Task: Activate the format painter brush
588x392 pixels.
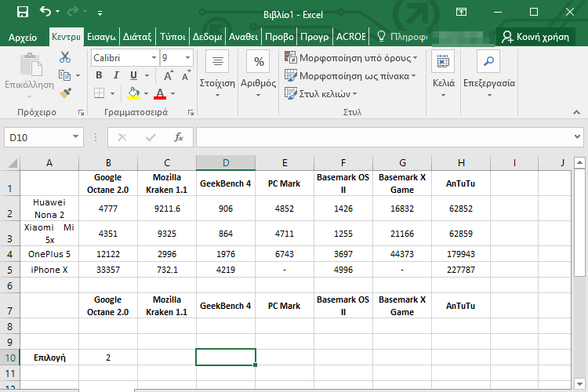Action: 65,93
